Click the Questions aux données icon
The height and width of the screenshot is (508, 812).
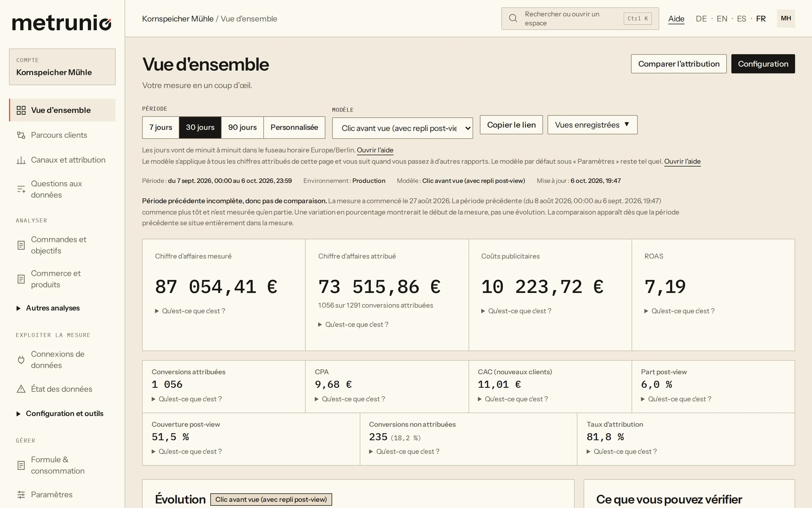[21, 189]
